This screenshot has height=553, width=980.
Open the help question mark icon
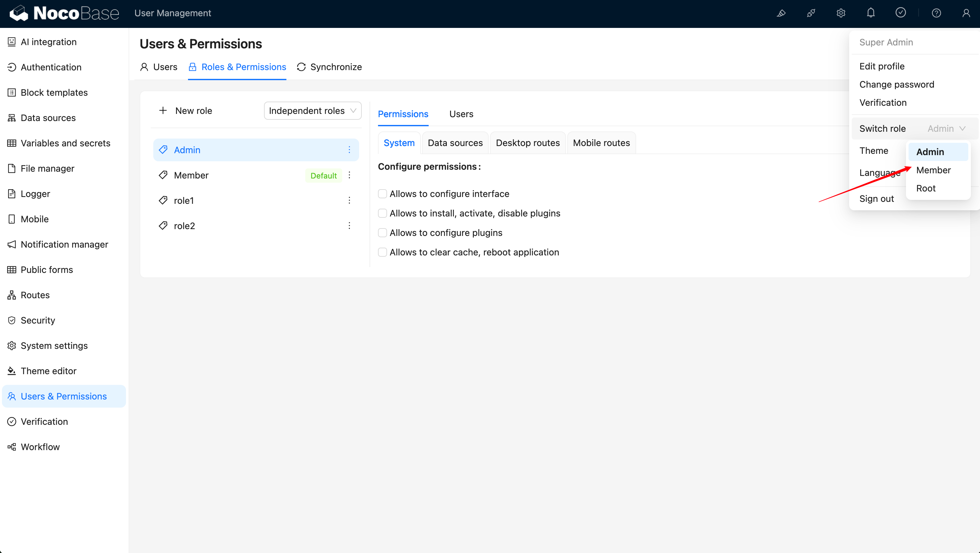tap(936, 13)
